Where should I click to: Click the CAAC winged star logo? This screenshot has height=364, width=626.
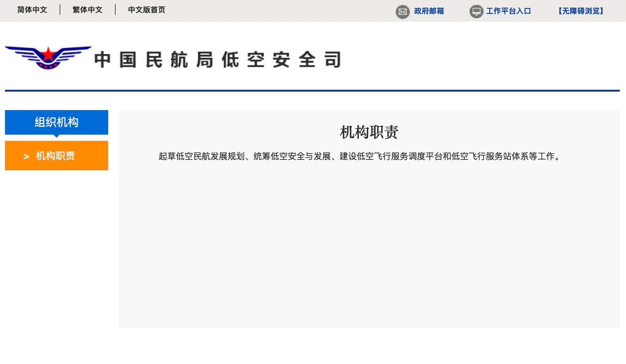pos(48,58)
